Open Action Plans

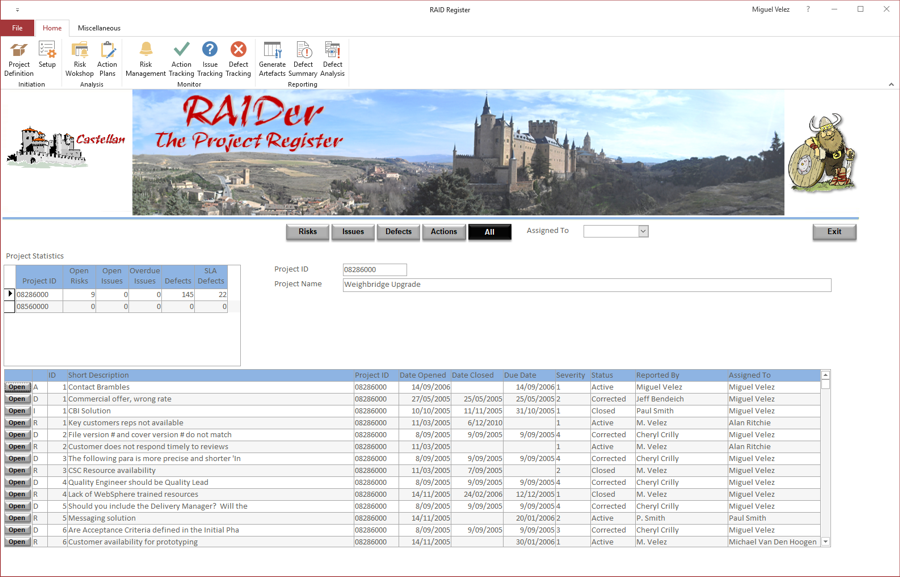tap(107, 59)
